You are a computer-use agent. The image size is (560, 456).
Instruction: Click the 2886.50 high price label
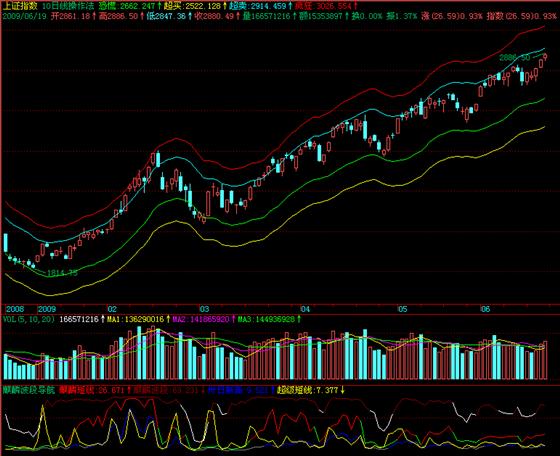514,57
